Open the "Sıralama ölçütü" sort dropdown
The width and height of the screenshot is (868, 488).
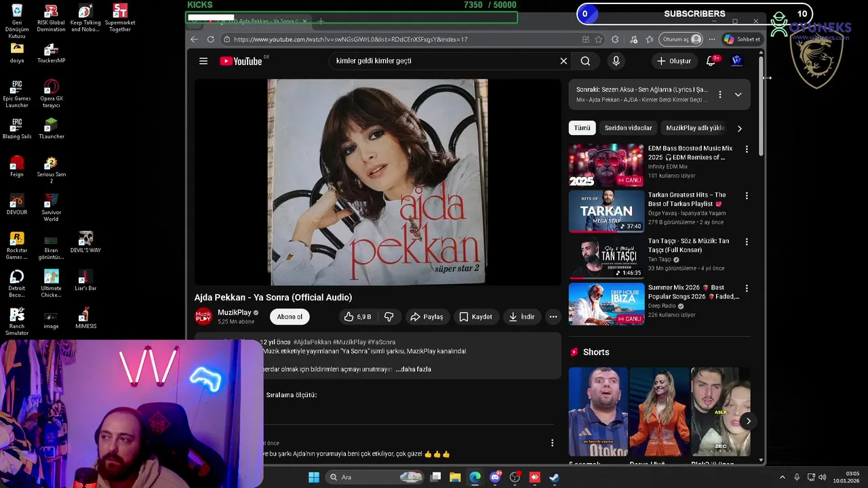(291, 395)
